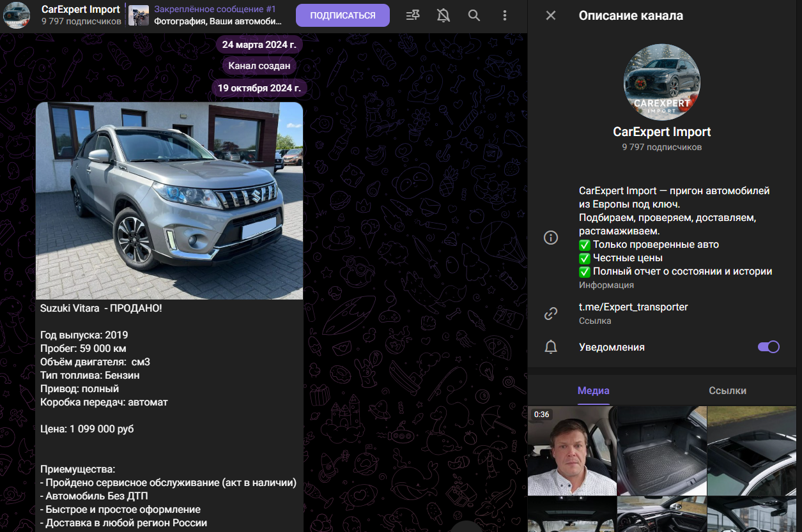Click the Пробег: 59 000 км line
This screenshot has width=802, height=532.
83,348
